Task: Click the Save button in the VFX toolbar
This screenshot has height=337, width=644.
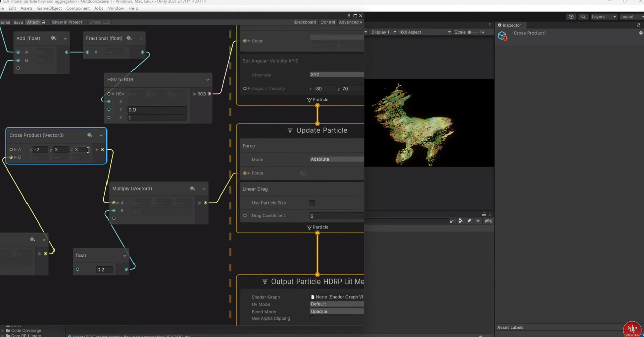Action: coord(18,22)
